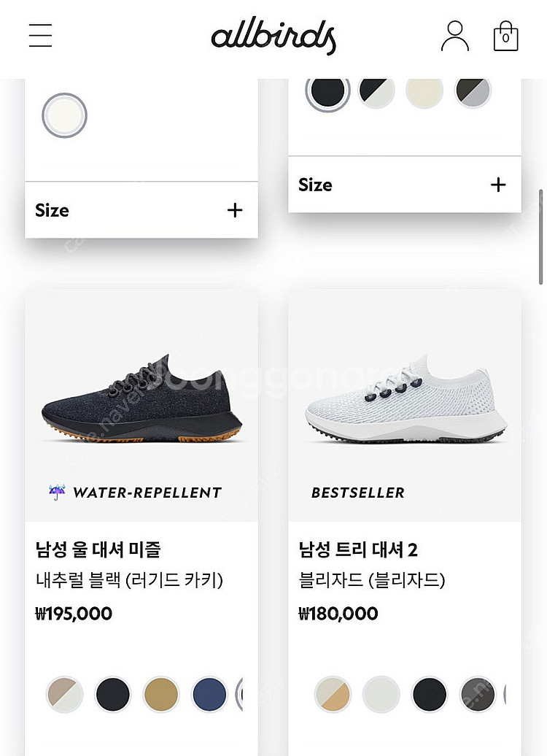Click the page scrollbar thumb
The height and width of the screenshot is (756, 547).
point(540,237)
